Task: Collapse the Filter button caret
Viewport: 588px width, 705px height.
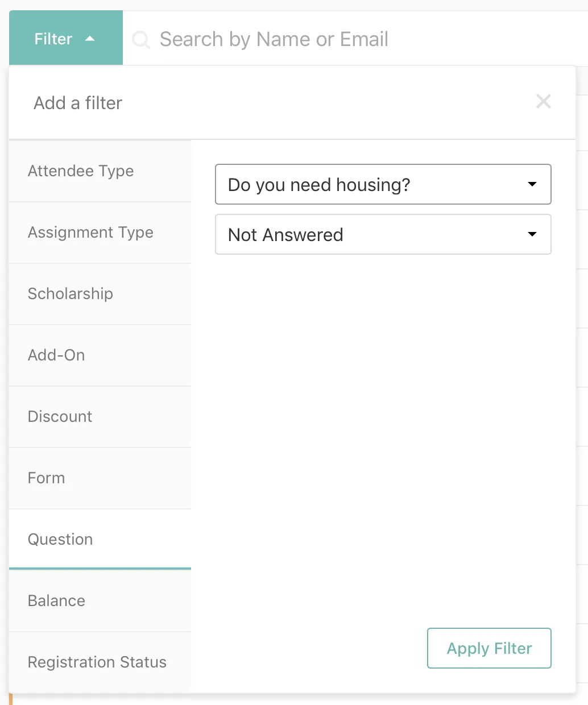Action: click(x=90, y=39)
